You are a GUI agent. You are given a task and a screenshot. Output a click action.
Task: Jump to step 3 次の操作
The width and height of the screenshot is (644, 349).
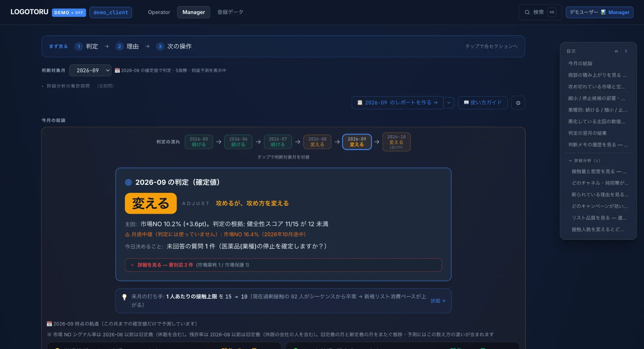[174, 46]
